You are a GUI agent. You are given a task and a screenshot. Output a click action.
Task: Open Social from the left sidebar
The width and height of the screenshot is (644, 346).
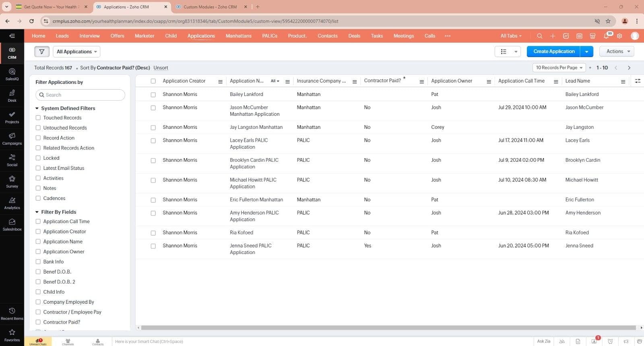[x=12, y=160]
